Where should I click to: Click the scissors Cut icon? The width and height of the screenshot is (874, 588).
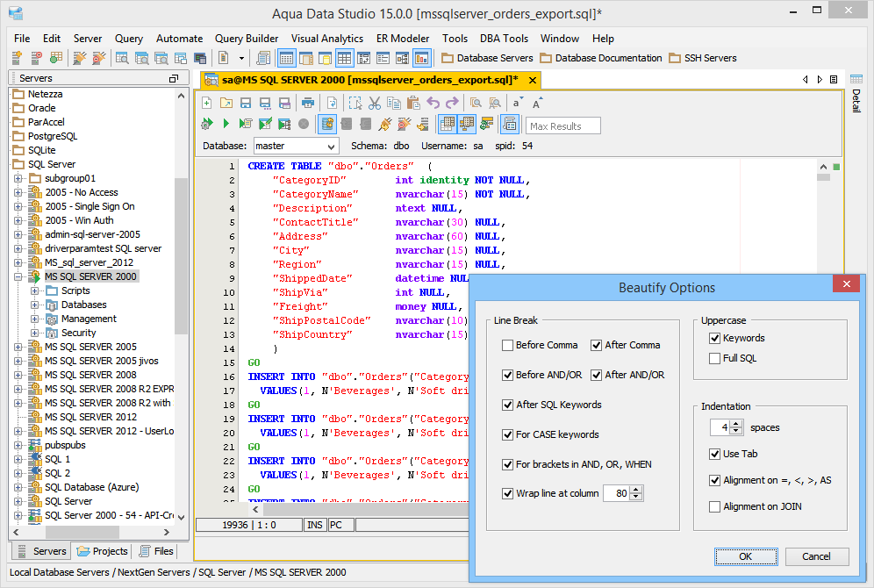click(x=375, y=103)
